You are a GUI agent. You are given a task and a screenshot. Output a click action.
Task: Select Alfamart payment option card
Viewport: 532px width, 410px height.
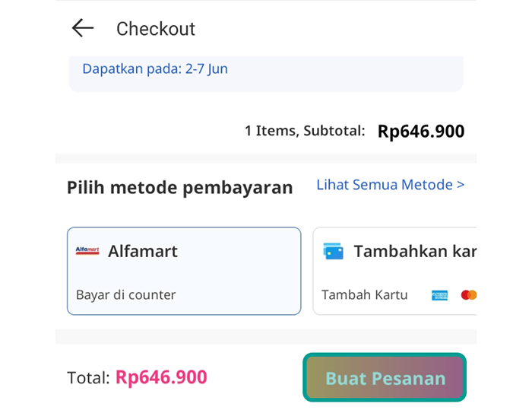pos(184,271)
